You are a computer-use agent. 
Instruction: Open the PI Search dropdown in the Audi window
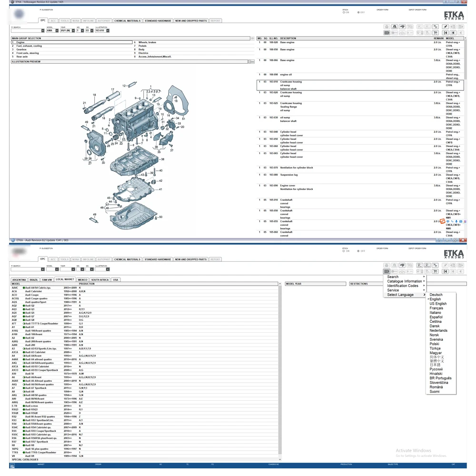tap(43, 269)
